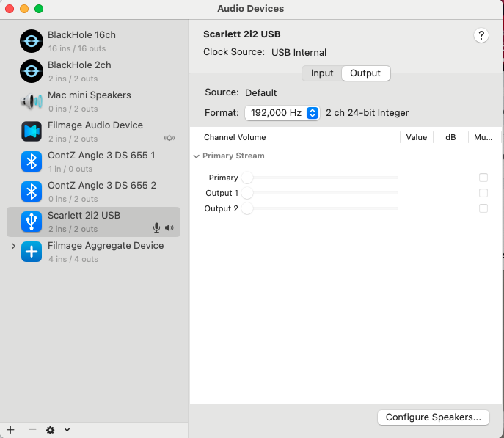Click the 16 ins / 16 outs label

point(77,48)
